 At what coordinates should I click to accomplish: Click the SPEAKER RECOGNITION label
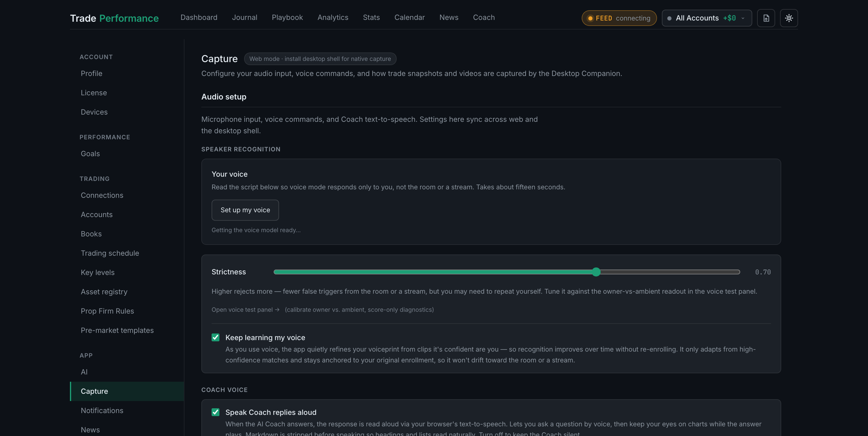[241, 149]
